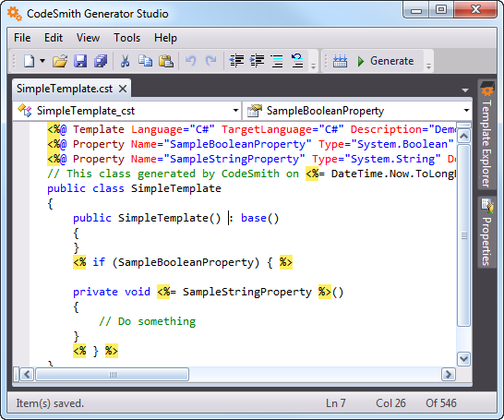Screen dimensions: 504x420
Task: Click the New file icon
Action: click(29, 61)
